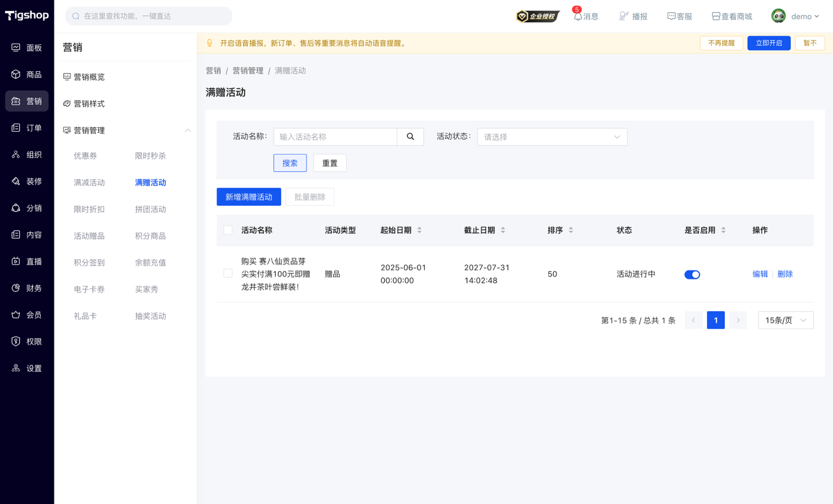The height and width of the screenshot is (504, 833).
Task: Click the 重置 reset button
Action: (x=330, y=163)
